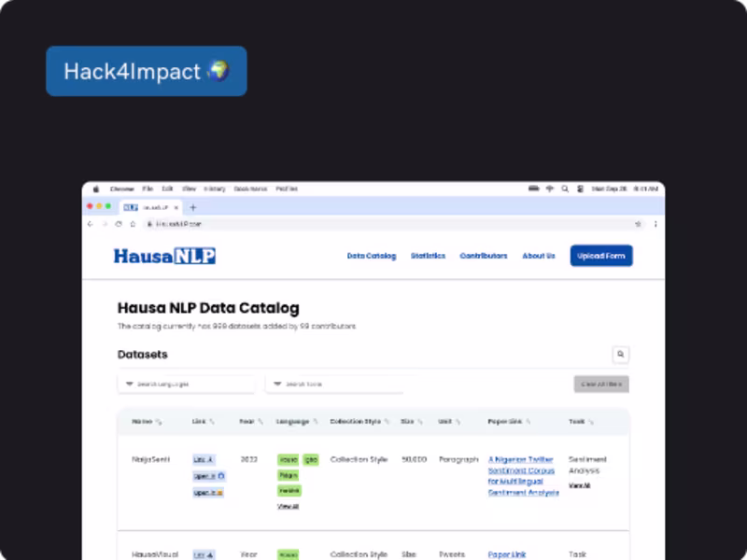The image size is (747, 560).
Task: Open the File menu
Action: (x=148, y=189)
